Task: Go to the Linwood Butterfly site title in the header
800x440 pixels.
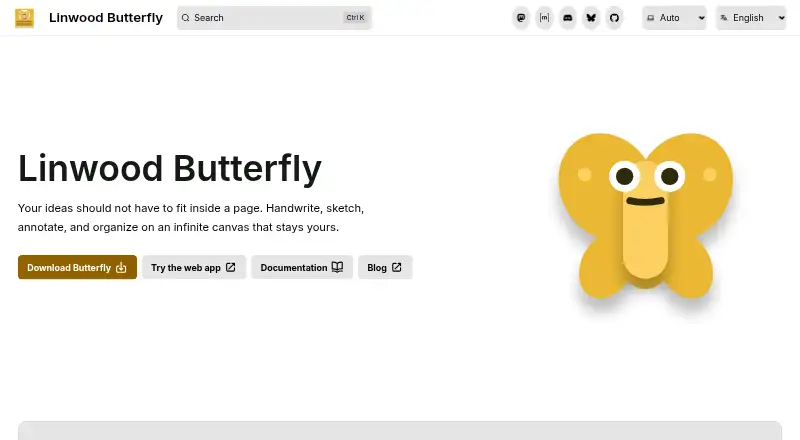Action: point(106,18)
